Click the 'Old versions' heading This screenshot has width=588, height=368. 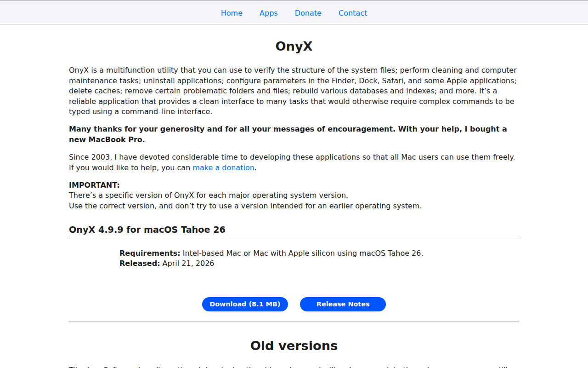click(x=294, y=345)
